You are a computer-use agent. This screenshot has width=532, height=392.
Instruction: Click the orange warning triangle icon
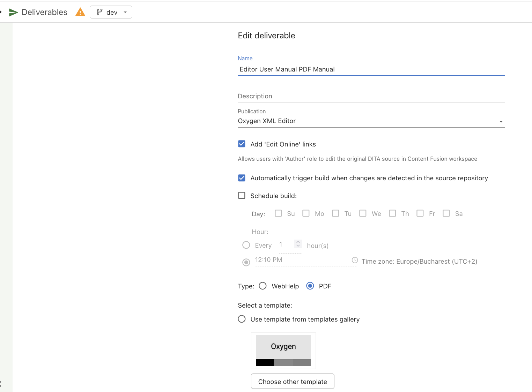coord(80,13)
